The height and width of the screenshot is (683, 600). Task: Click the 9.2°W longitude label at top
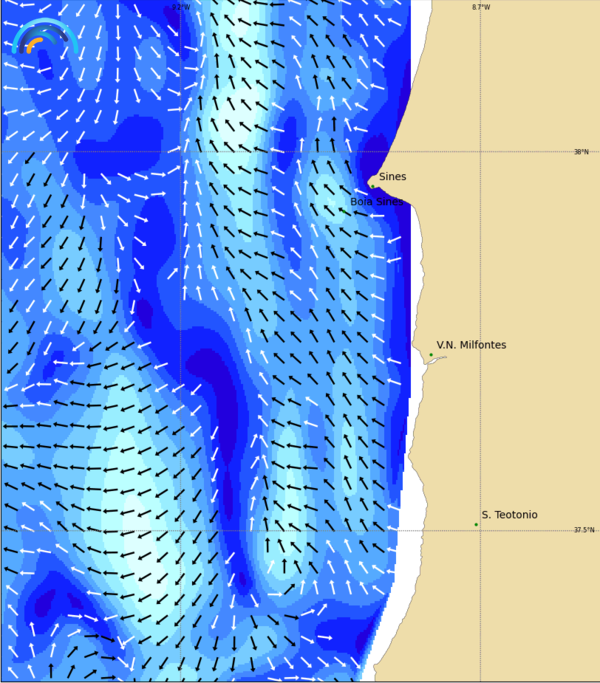click(180, 7)
